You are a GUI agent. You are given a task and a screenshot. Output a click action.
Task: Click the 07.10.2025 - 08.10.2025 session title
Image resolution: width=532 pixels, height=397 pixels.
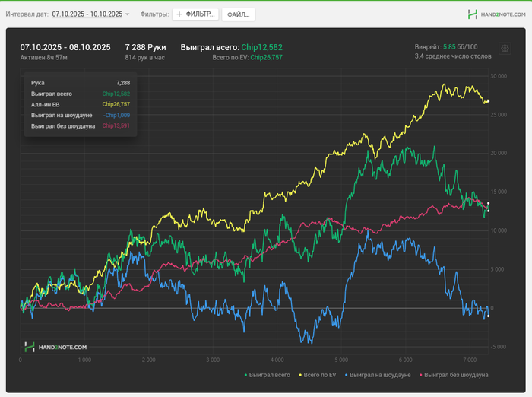(x=65, y=47)
